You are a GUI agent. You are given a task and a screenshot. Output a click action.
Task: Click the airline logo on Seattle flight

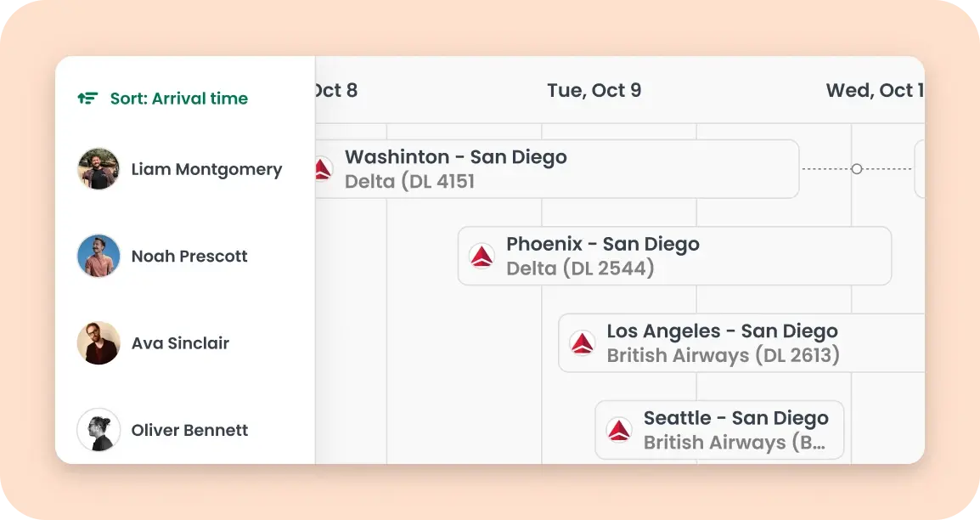pos(619,430)
